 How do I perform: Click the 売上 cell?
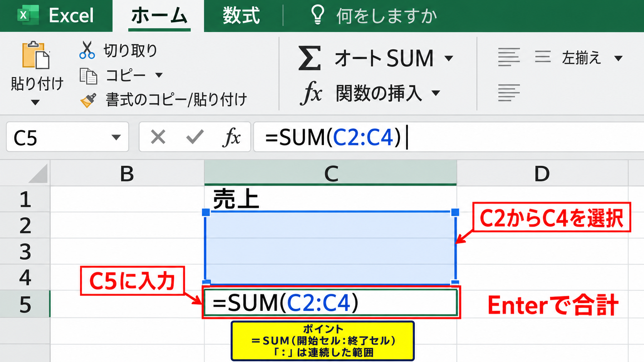point(330,199)
